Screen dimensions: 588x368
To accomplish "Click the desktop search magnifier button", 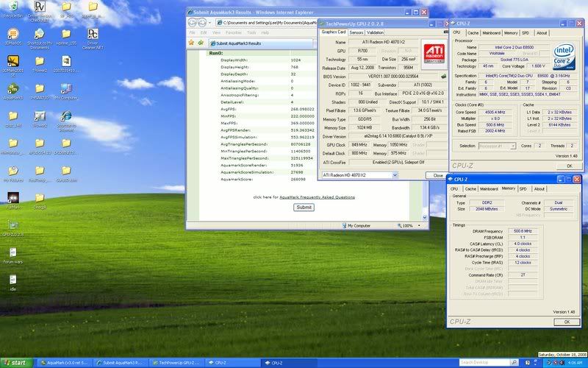I will point(514,363).
